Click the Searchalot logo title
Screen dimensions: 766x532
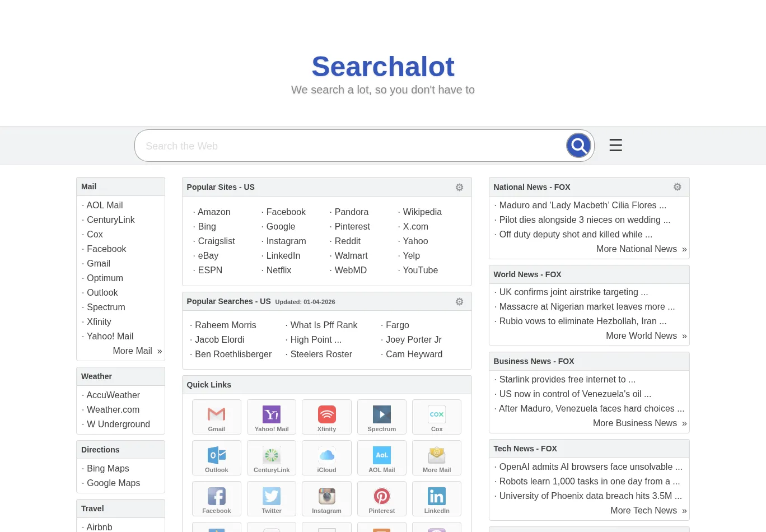click(x=383, y=67)
